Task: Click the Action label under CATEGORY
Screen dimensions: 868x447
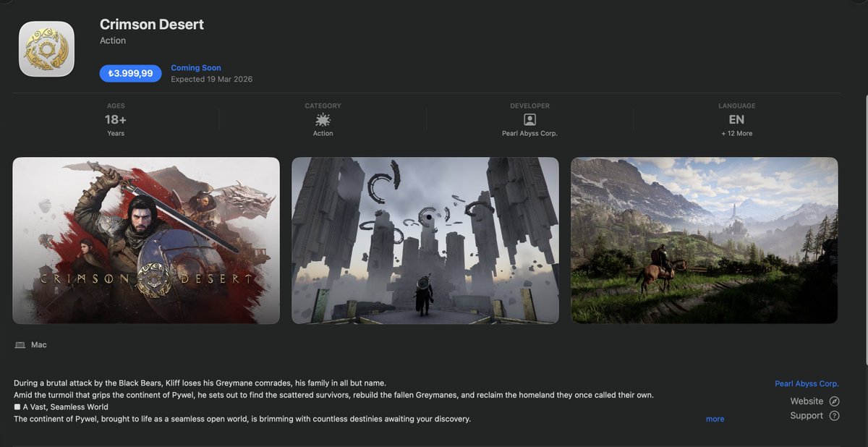Action: (323, 134)
